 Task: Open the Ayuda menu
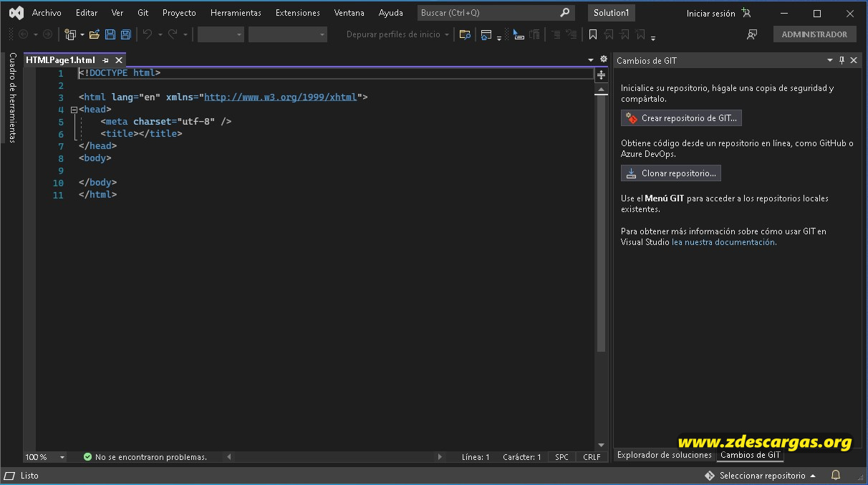[x=391, y=13]
